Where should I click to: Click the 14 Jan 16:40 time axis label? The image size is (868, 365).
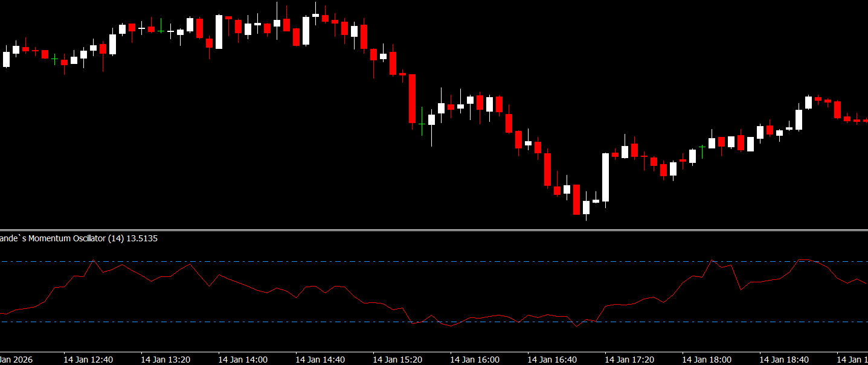pyautogui.click(x=552, y=360)
